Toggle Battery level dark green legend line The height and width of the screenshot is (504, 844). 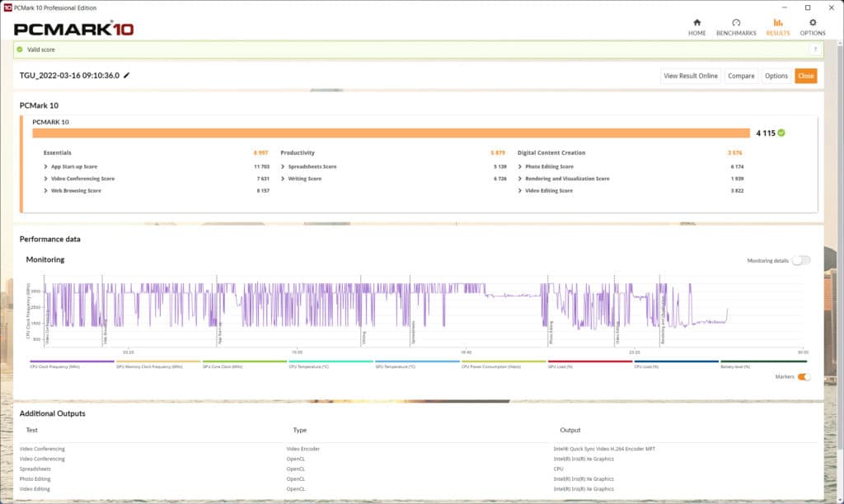tap(762, 362)
